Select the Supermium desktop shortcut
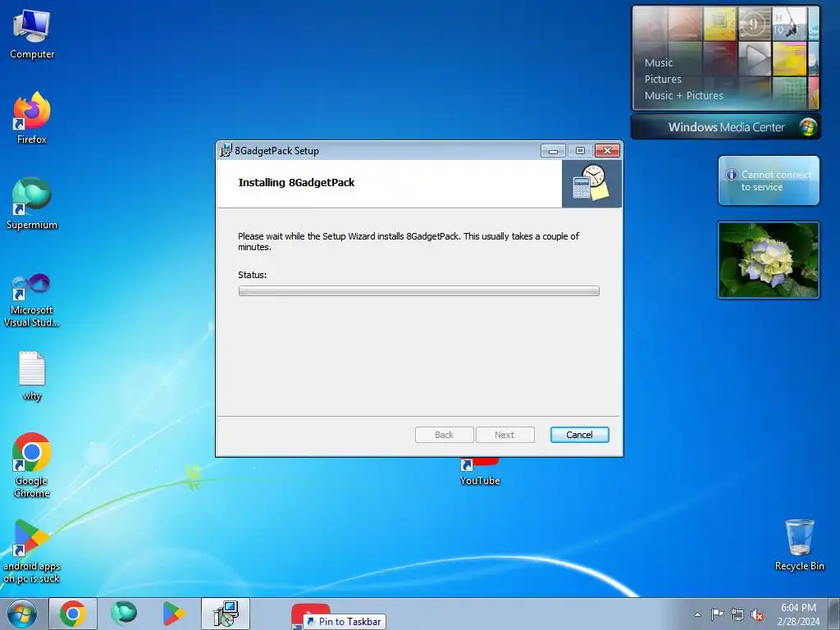 coord(32,203)
